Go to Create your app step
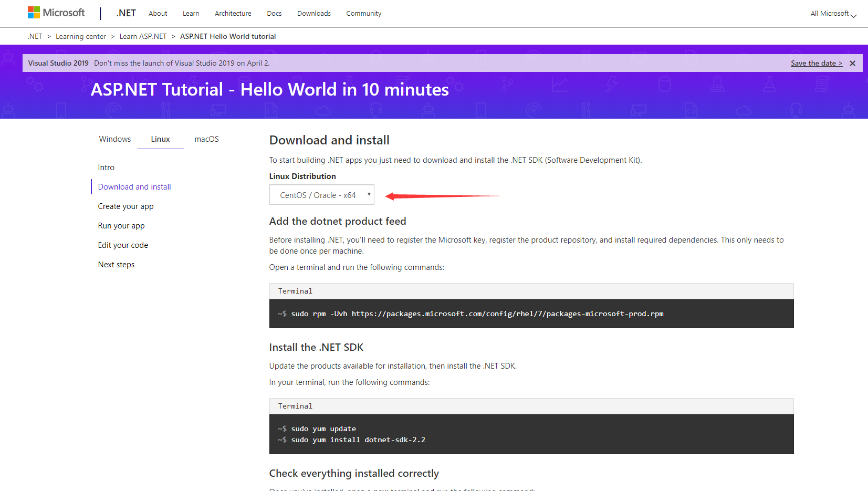Image resolution: width=868 pixels, height=491 pixels. click(126, 206)
